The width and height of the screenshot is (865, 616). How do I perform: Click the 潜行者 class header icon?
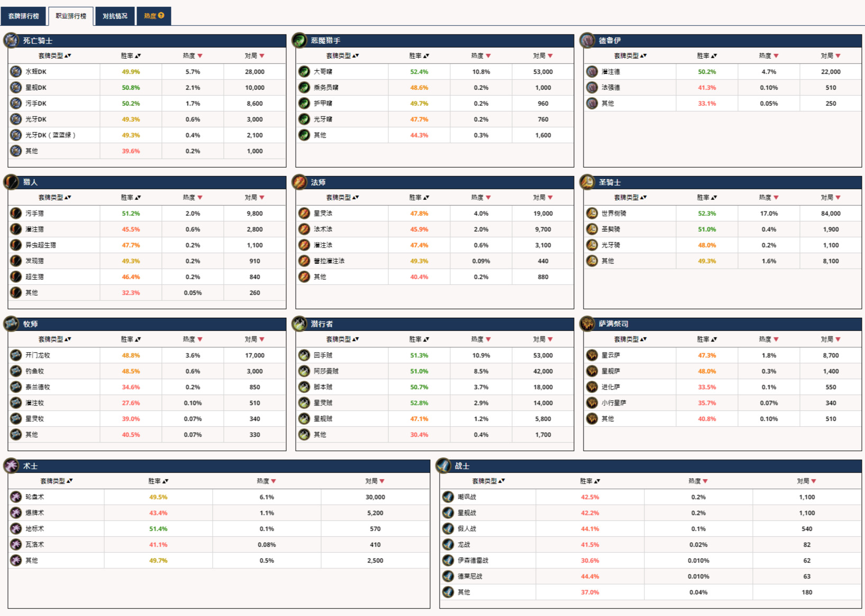tap(299, 324)
